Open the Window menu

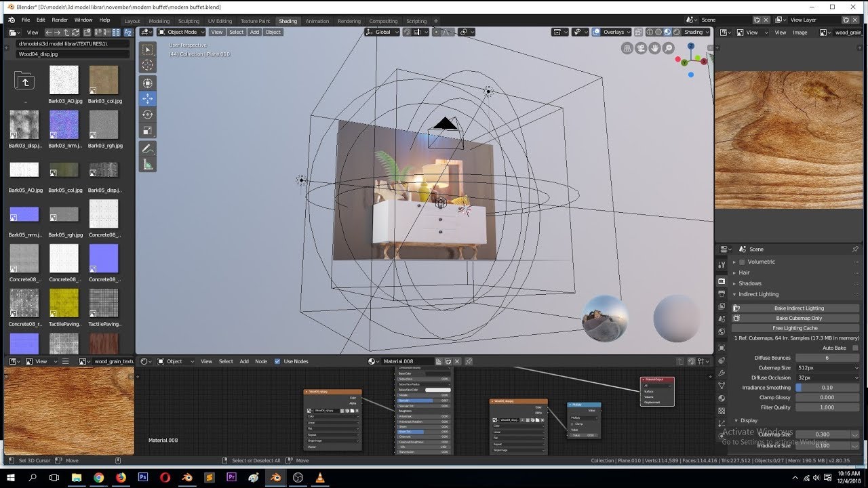(x=83, y=20)
